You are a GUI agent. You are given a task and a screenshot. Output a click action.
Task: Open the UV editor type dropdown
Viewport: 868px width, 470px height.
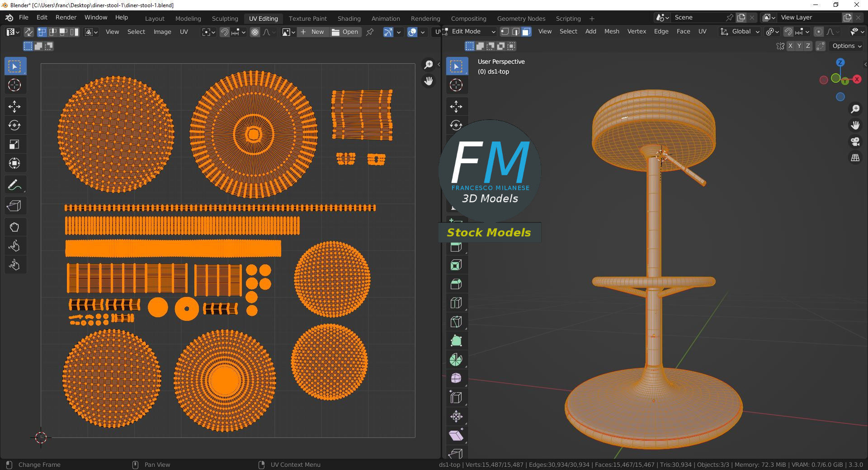pos(12,32)
